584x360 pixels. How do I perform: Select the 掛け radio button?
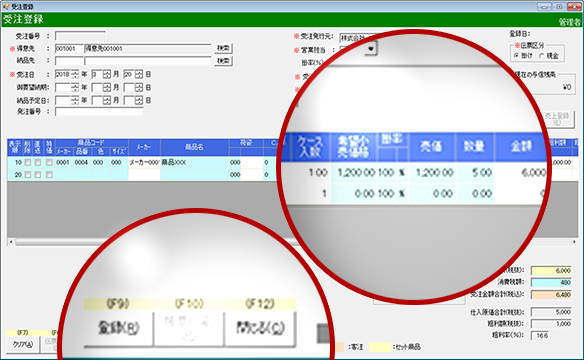tap(516, 55)
